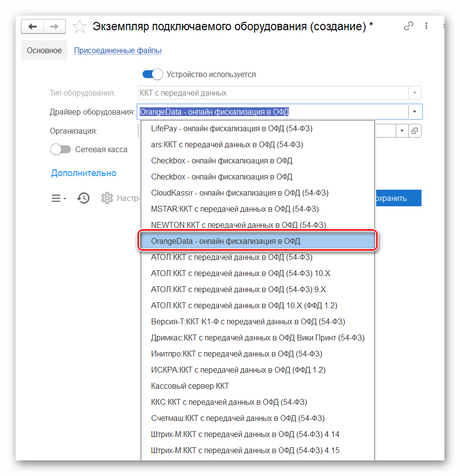Go forward with the right arrow button

pyautogui.click(x=55, y=27)
